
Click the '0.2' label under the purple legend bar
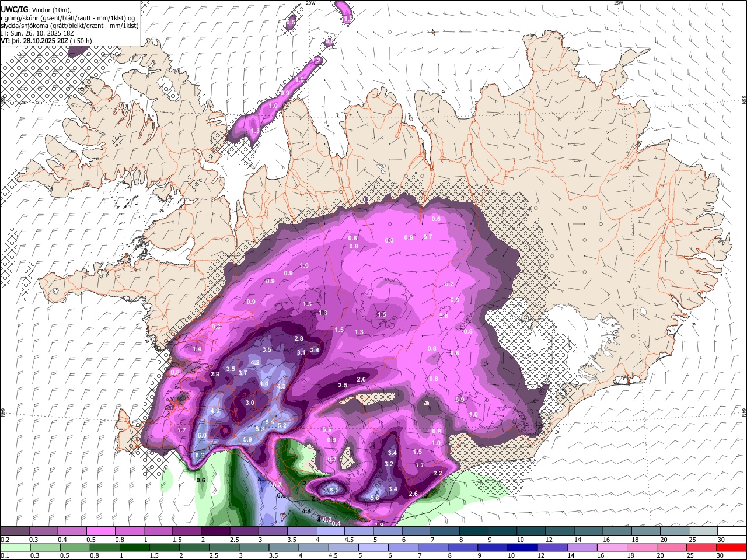pos(5,540)
